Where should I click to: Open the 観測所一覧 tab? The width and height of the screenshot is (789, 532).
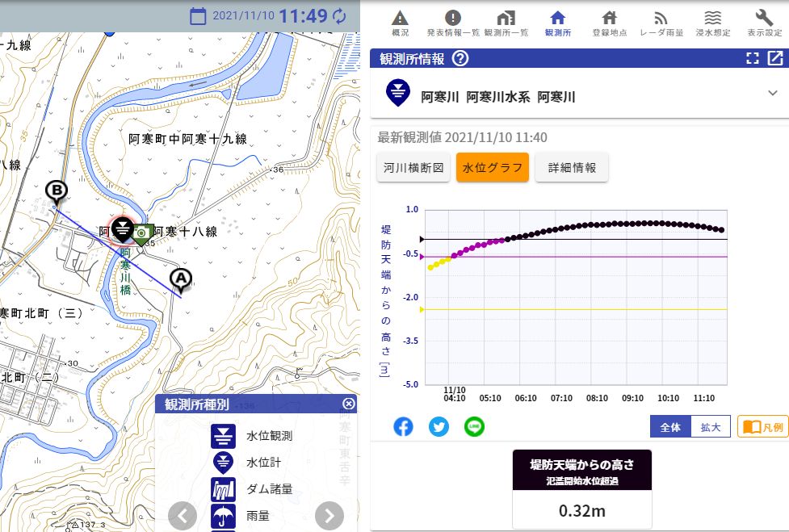[x=506, y=23]
